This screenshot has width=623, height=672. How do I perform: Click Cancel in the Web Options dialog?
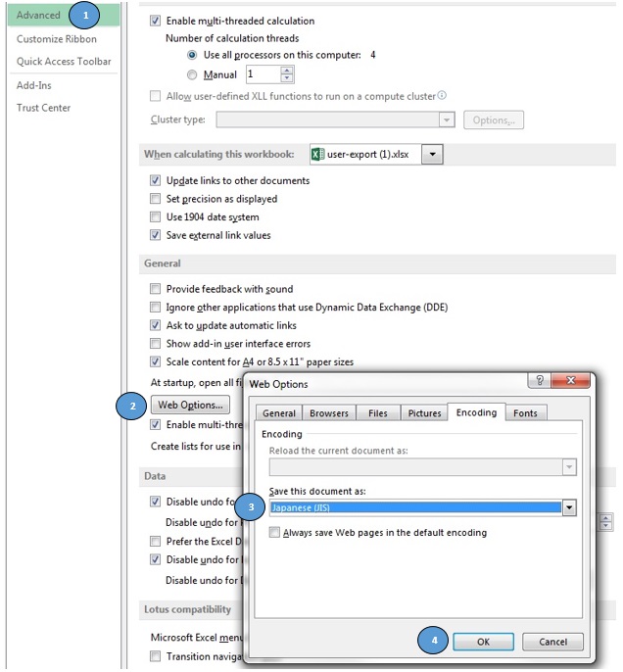pyautogui.click(x=552, y=642)
